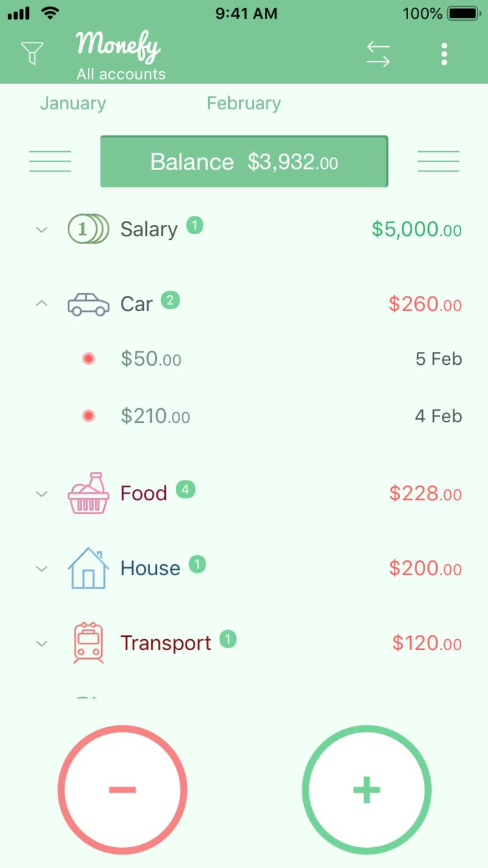Open the filter funnel icon
The height and width of the screenshot is (868, 488).
click(x=32, y=53)
